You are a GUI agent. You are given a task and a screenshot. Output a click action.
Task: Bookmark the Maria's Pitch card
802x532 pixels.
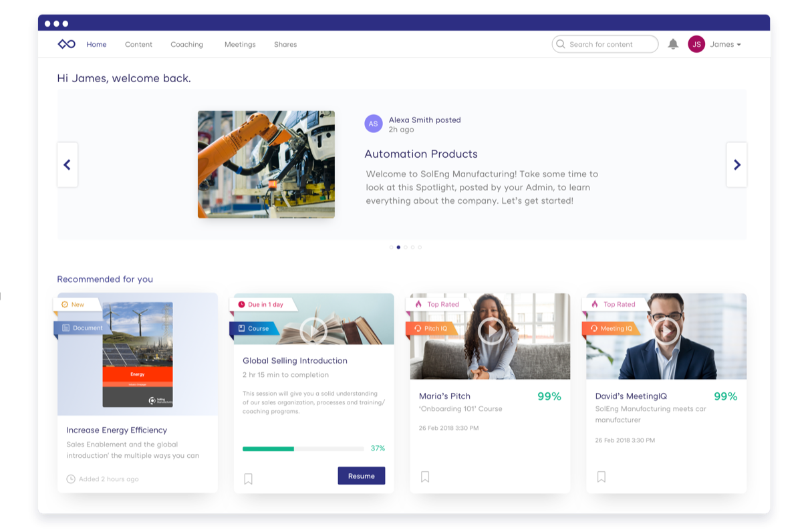tap(424, 477)
